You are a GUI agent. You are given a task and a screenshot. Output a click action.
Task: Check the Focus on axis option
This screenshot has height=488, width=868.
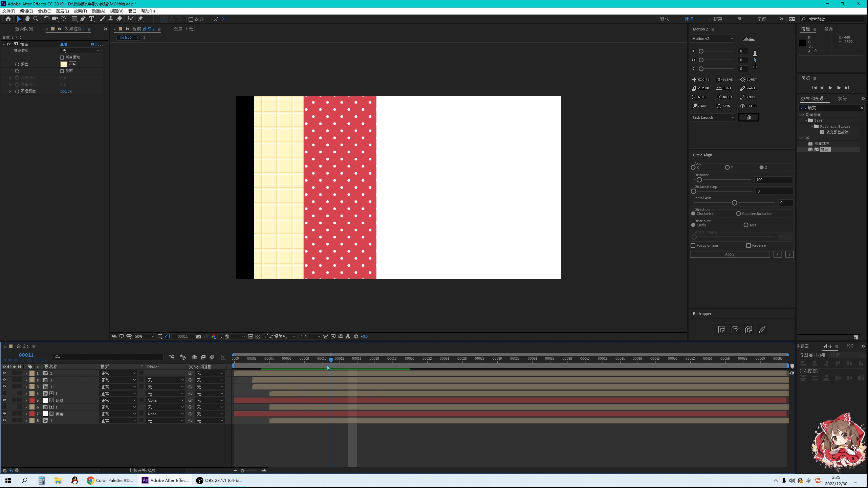click(693, 245)
